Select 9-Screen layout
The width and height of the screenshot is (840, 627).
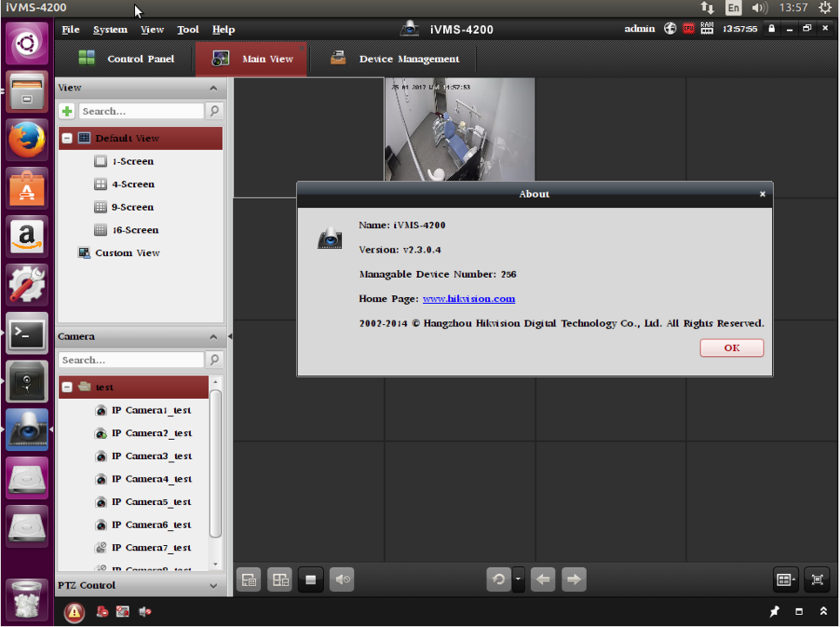pos(133,207)
